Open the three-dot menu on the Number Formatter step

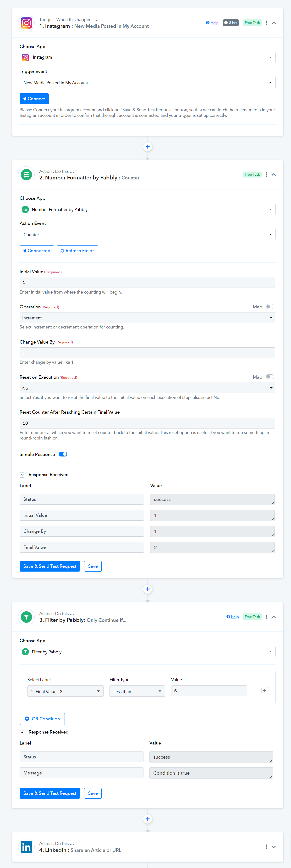tap(266, 175)
